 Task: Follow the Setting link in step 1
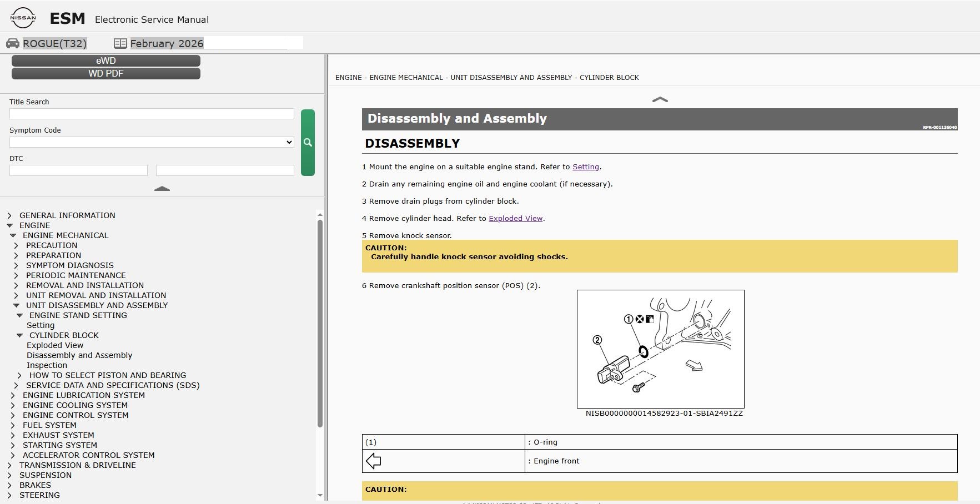click(x=586, y=167)
